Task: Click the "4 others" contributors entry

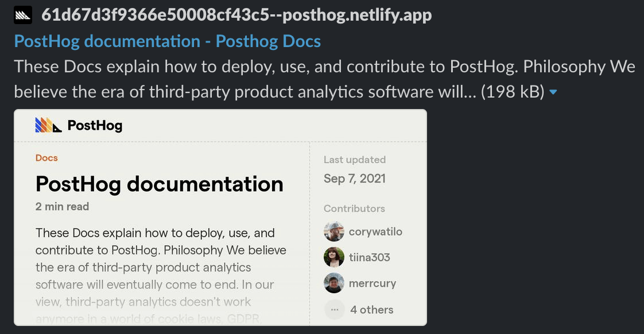Action: (x=371, y=309)
